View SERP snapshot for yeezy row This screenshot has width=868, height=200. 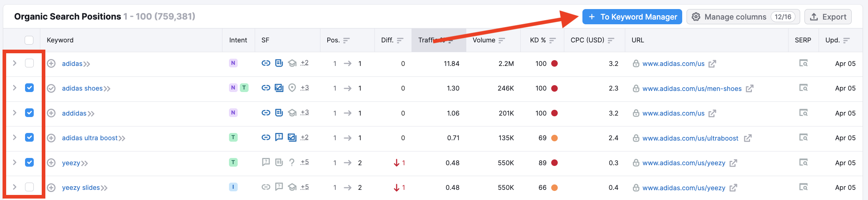click(803, 162)
